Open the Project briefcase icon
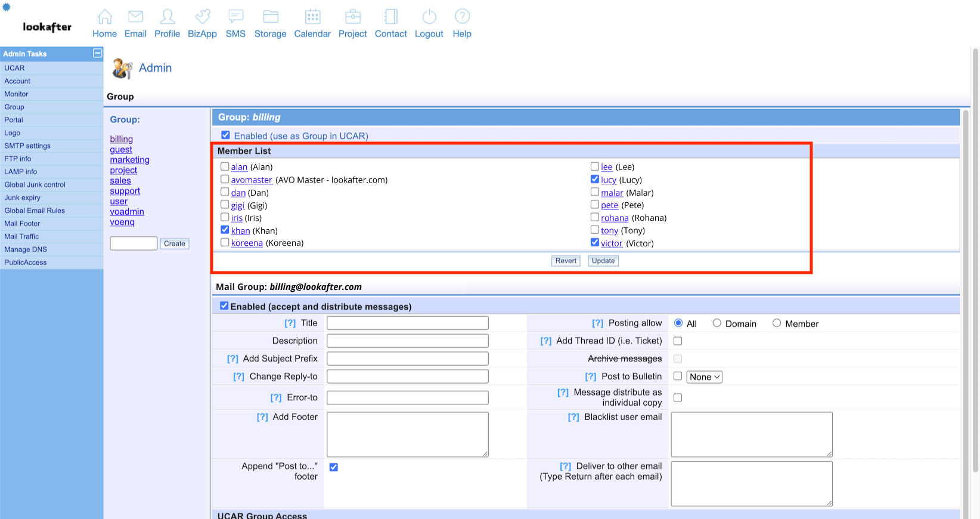Image resolution: width=980 pixels, height=519 pixels. click(353, 17)
